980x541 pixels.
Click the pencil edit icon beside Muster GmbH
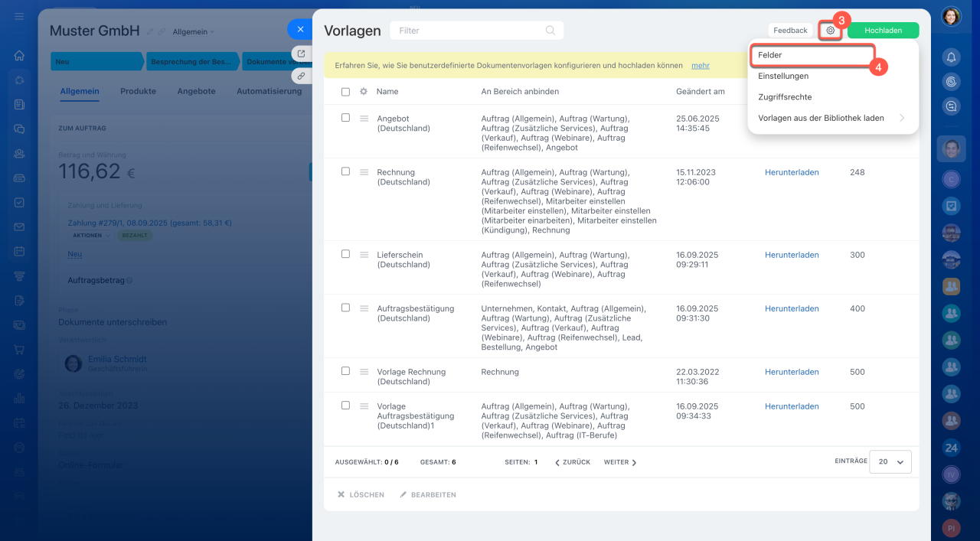(150, 31)
